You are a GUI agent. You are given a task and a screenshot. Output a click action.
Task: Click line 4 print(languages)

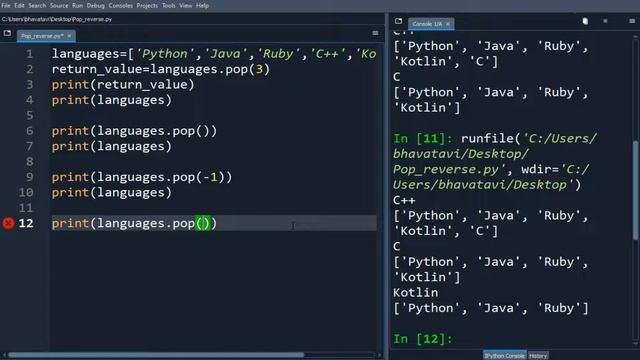pyautogui.click(x=112, y=100)
